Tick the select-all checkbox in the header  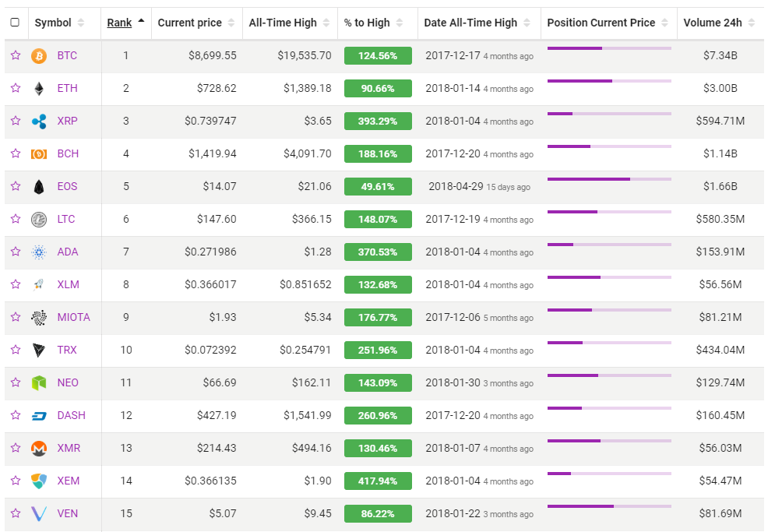click(x=15, y=23)
